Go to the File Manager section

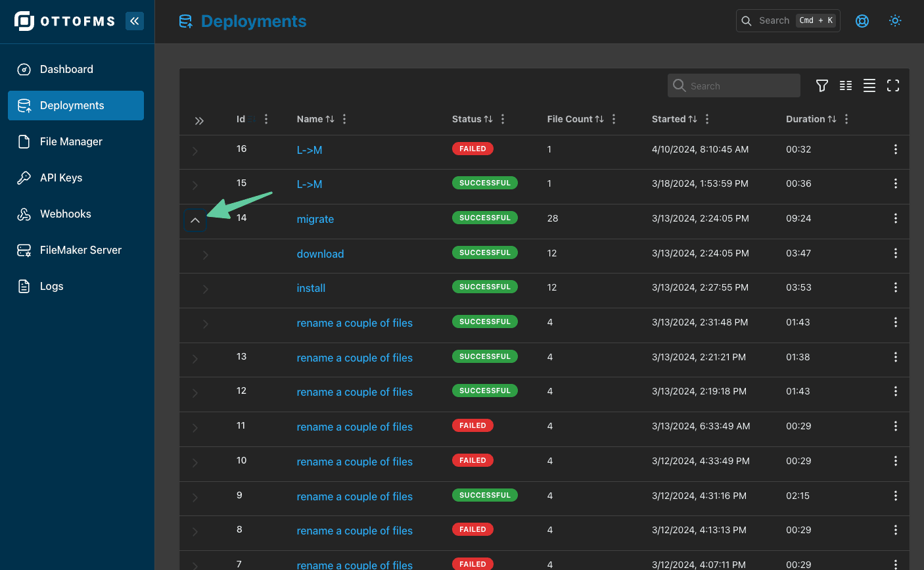[72, 141]
